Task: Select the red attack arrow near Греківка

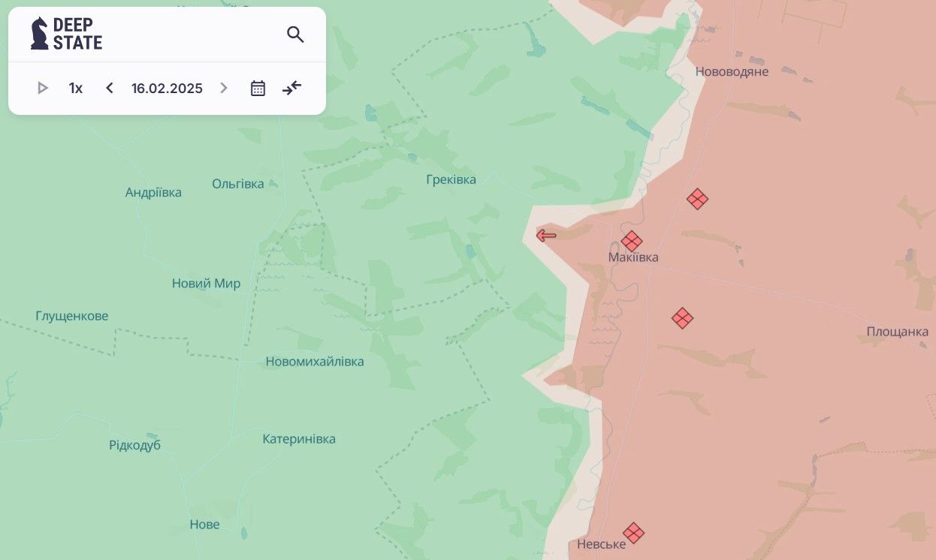Action: tap(546, 236)
